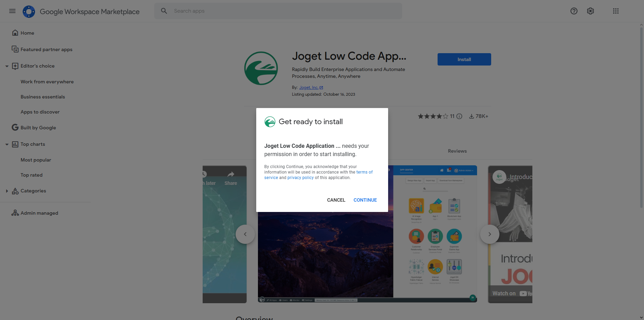Click the Share arrow on video thumbnail
Screen dimensions: 644x320
231,175
